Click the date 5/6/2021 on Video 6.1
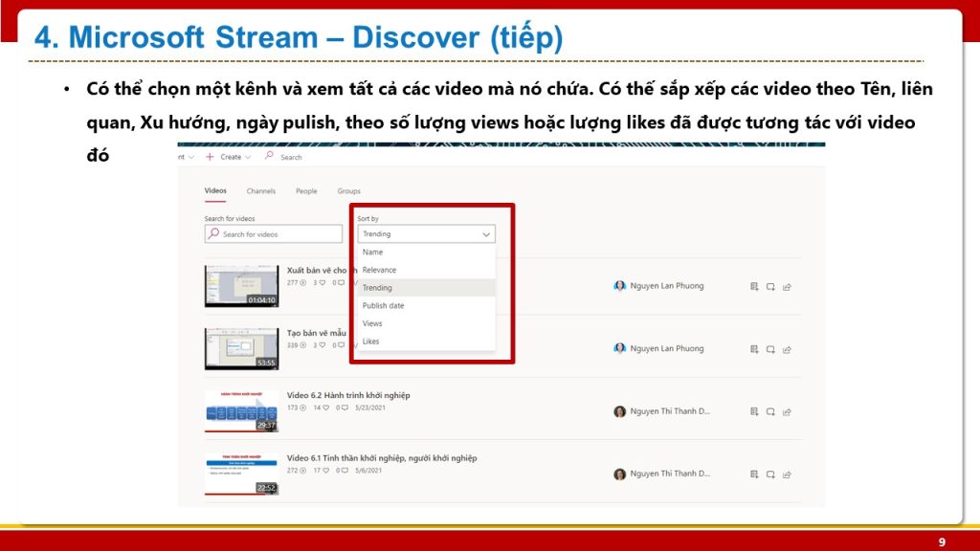The image size is (980, 551). click(368, 471)
